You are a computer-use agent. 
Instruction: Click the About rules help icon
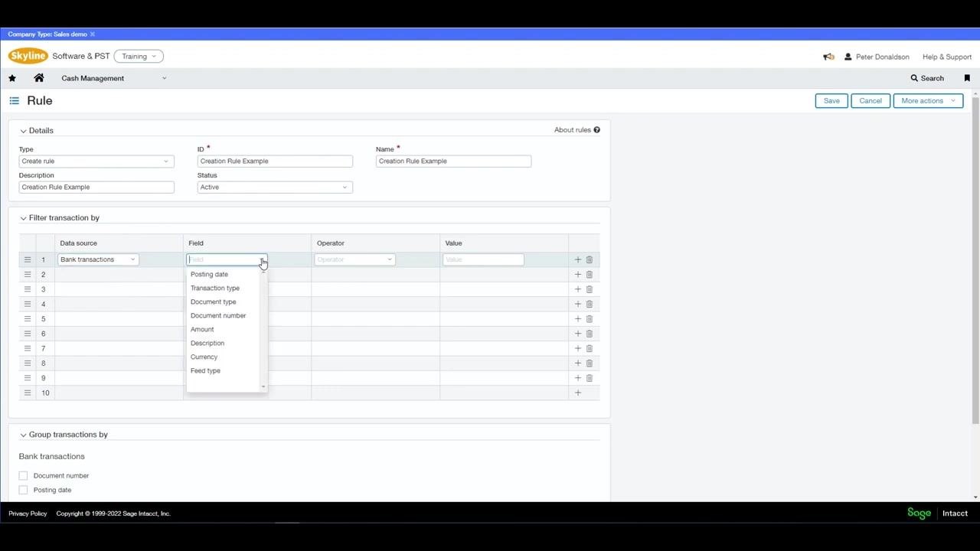(596, 130)
